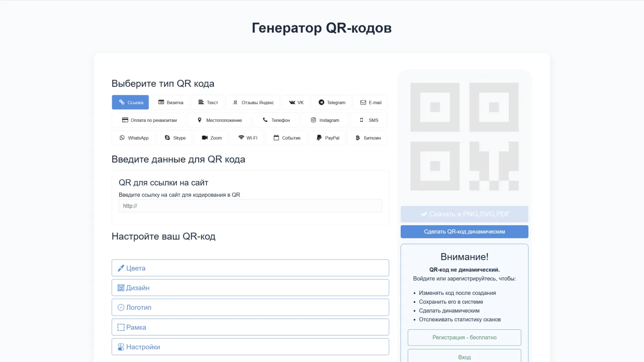Click the http:// link input field
Image resolution: width=644 pixels, height=362 pixels.
(250, 206)
